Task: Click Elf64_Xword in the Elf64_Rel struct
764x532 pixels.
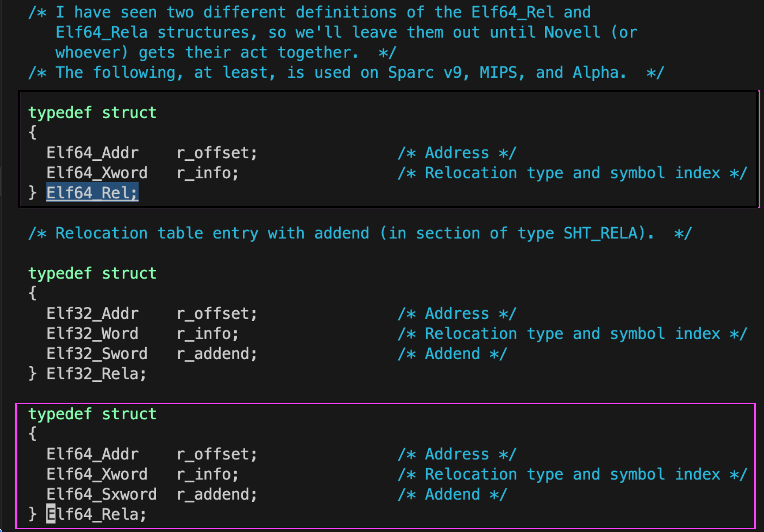Action: coord(97,172)
